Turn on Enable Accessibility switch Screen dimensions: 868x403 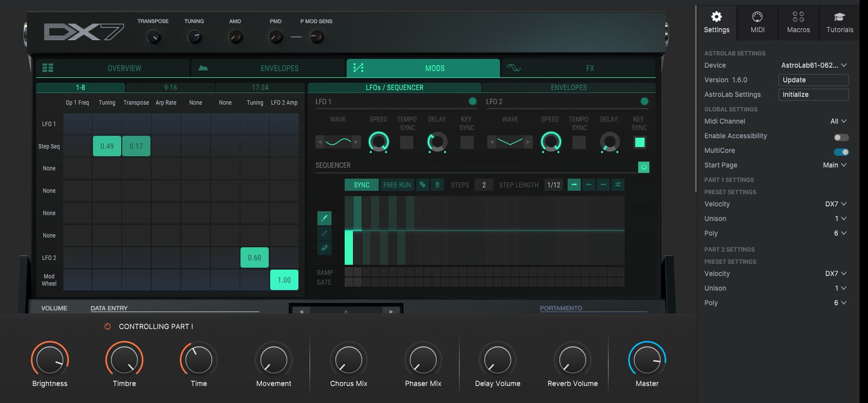(x=841, y=137)
